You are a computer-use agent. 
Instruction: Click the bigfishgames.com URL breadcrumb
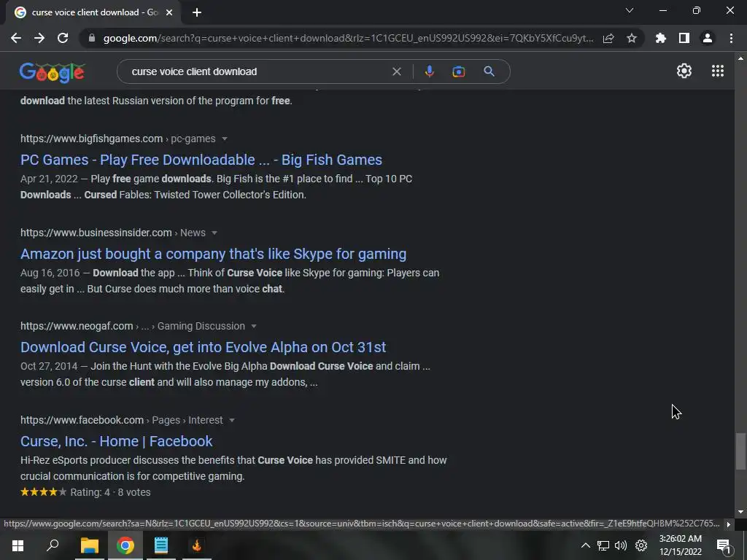tap(117, 139)
